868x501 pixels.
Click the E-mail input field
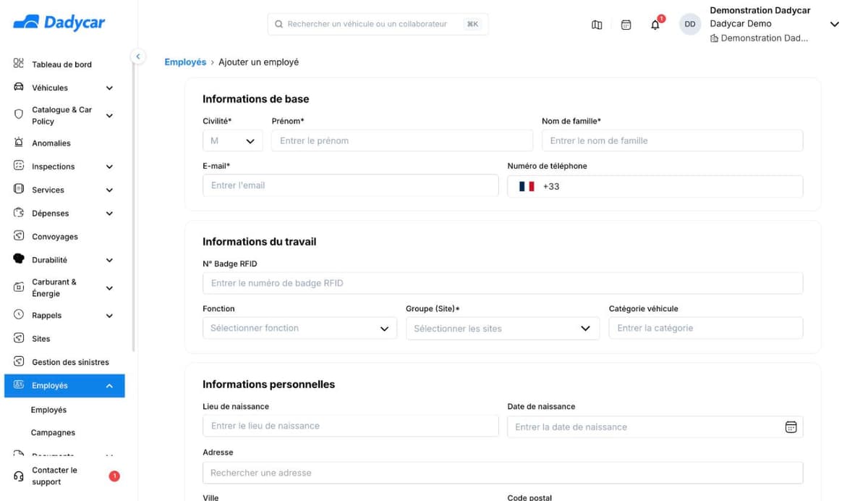click(x=351, y=185)
